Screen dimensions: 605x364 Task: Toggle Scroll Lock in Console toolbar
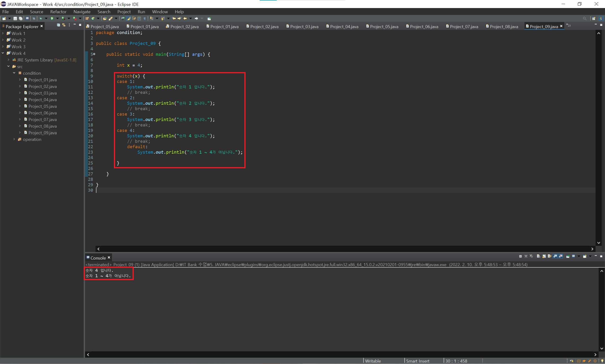click(x=544, y=256)
